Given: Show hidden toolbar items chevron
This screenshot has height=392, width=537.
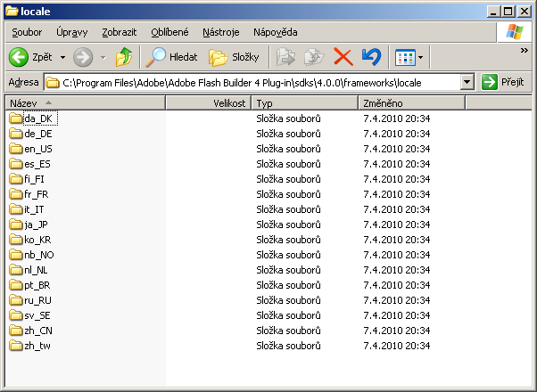Looking at the screenshot, I should pos(524,51).
